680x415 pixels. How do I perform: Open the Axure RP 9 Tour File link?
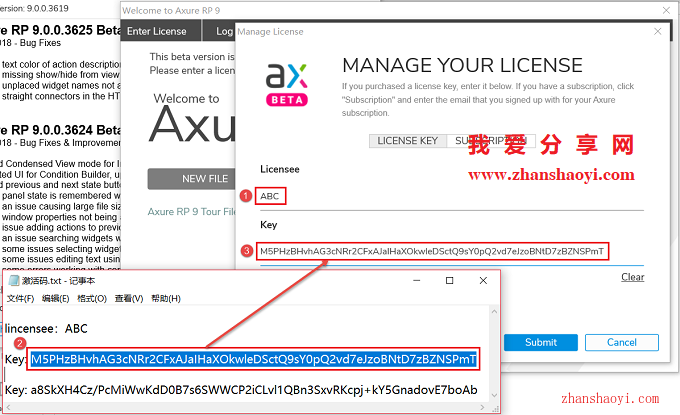pyautogui.click(x=191, y=212)
